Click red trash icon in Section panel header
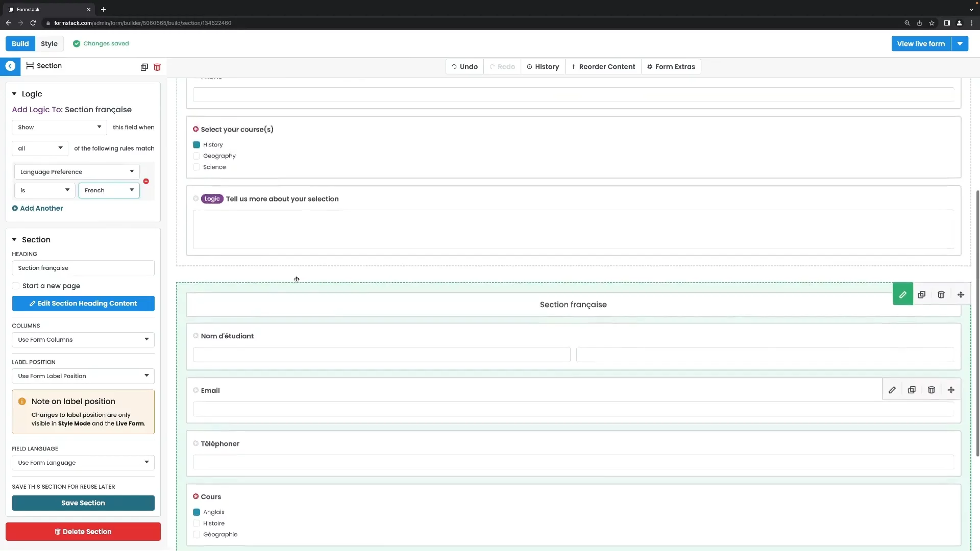 coord(157,67)
